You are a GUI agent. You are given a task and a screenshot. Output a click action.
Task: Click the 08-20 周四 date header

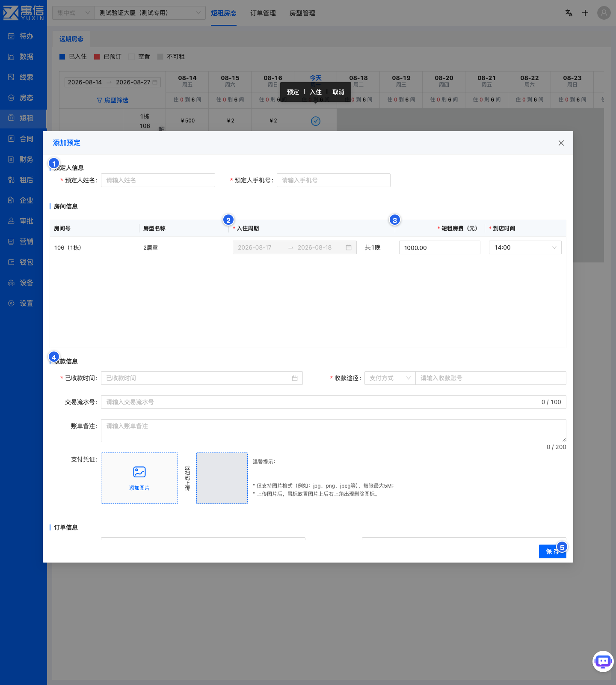(444, 81)
